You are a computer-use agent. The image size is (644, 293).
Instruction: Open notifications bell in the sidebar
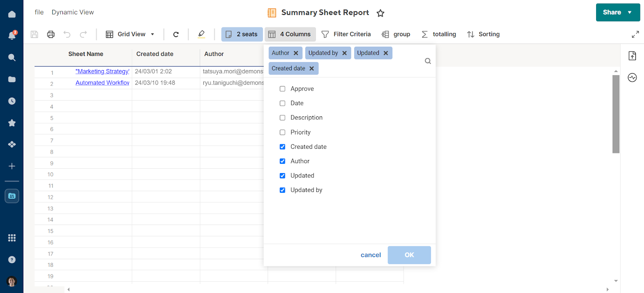tap(12, 36)
